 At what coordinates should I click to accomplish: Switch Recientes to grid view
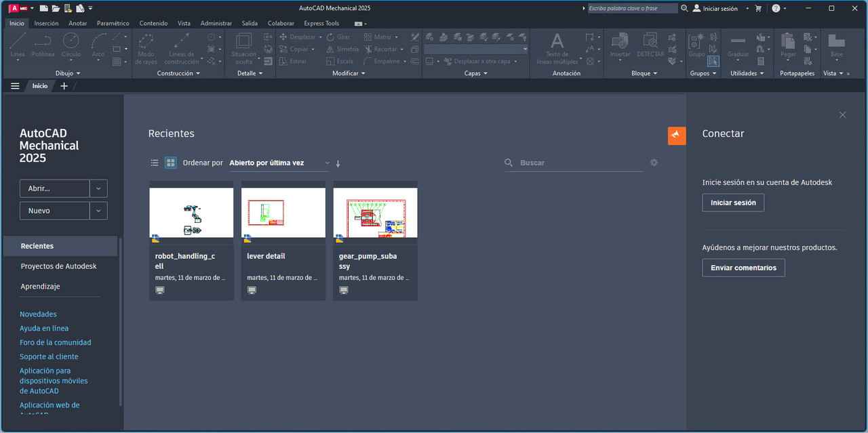171,163
